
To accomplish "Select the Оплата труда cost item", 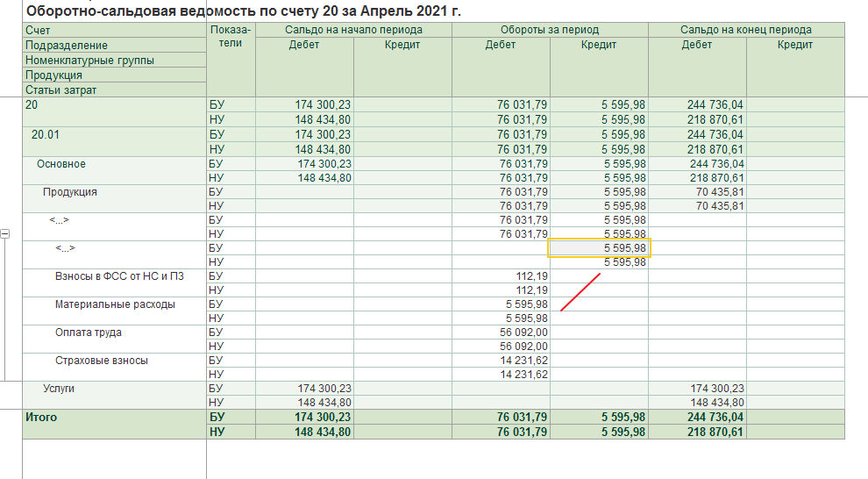I will (x=88, y=332).
